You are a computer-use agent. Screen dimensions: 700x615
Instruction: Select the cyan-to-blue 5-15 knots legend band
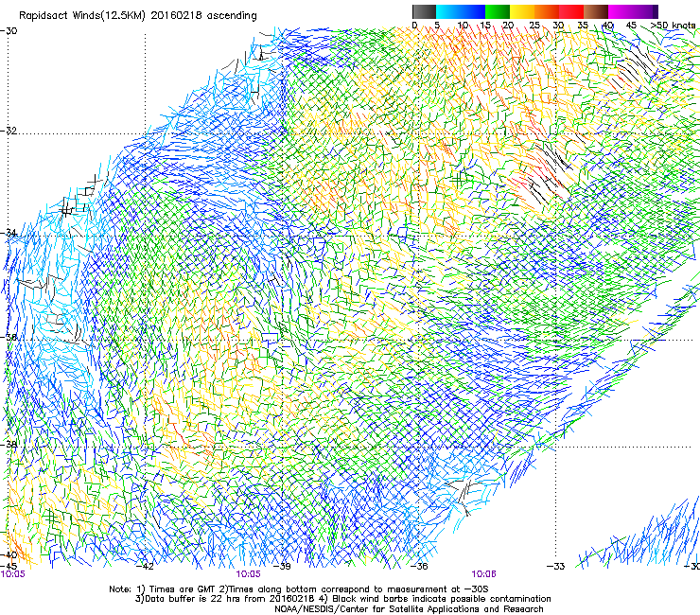coord(460,11)
